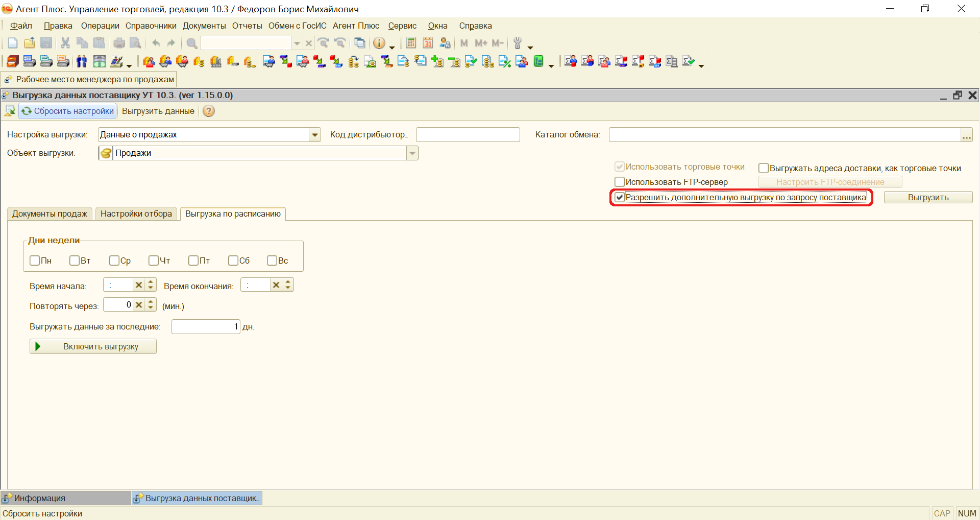Image resolution: width=980 pixels, height=520 pixels.
Task: Click the sigma blue person report icon
Action: pos(571,62)
